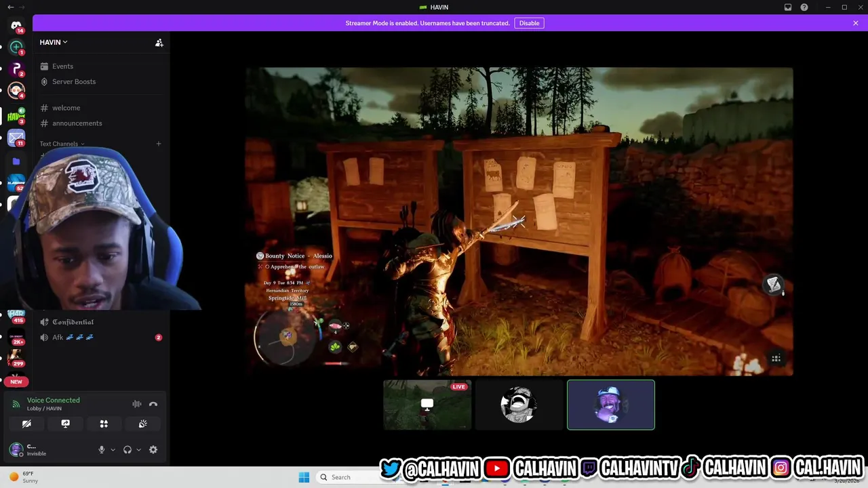Start an activity with the shapes icon

(x=104, y=424)
